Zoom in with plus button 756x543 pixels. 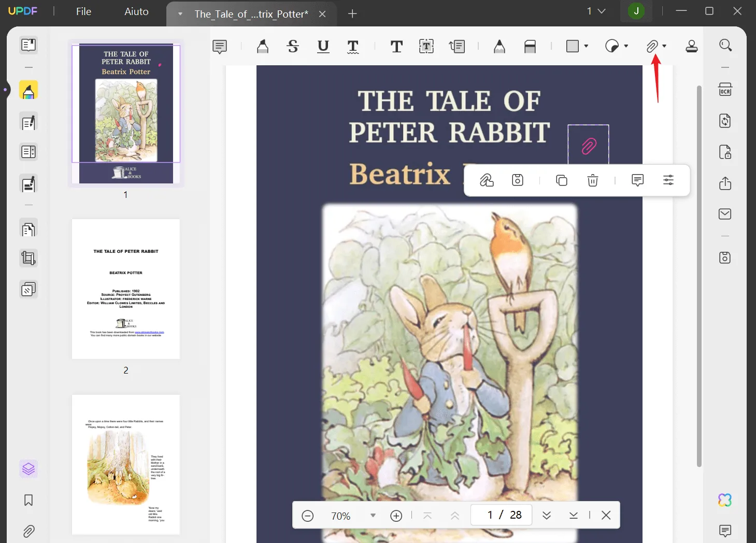tap(396, 516)
